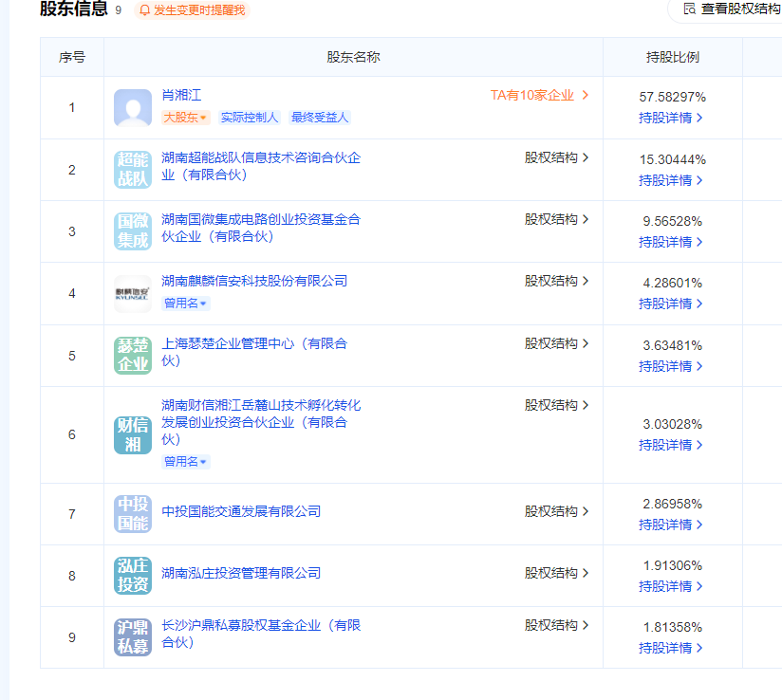Open 持股详情 under 9.56528%
This screenshot has height=700, width=782.
pyautogui.click(x=670, y=242)
